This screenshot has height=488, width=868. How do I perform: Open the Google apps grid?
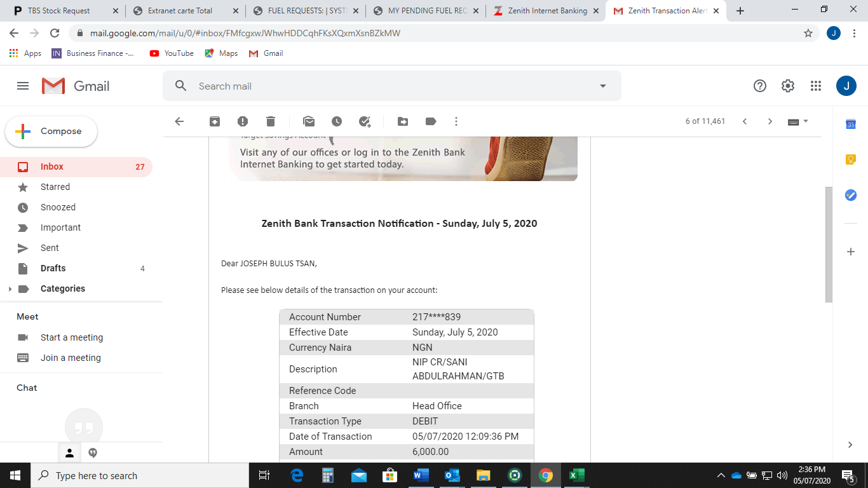[x=816, y=86]
